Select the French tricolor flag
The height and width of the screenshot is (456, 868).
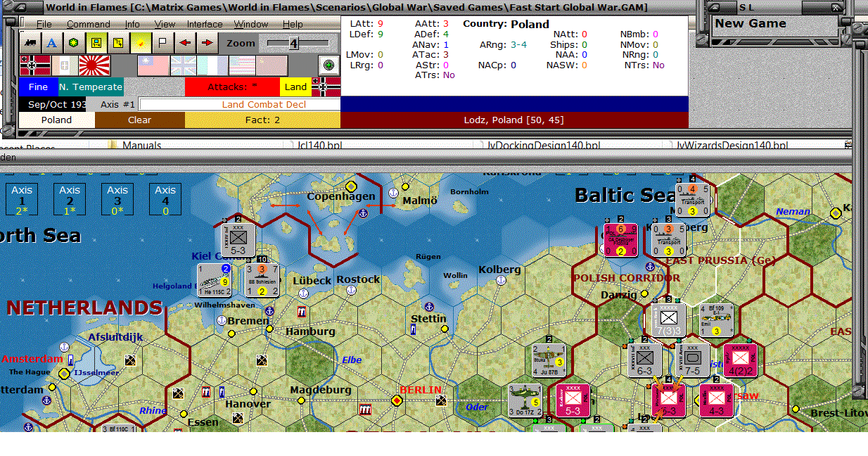212,66
